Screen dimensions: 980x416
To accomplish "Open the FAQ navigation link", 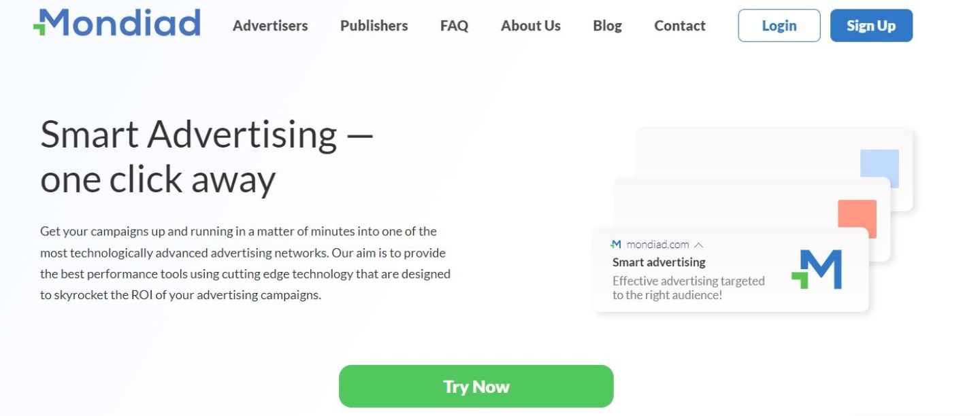I will tap(454, 26).
